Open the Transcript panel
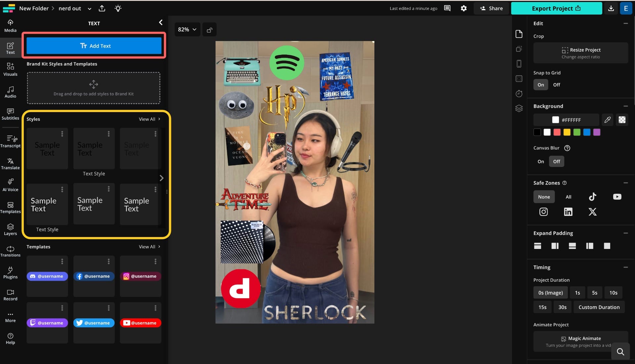 [10, 141]
